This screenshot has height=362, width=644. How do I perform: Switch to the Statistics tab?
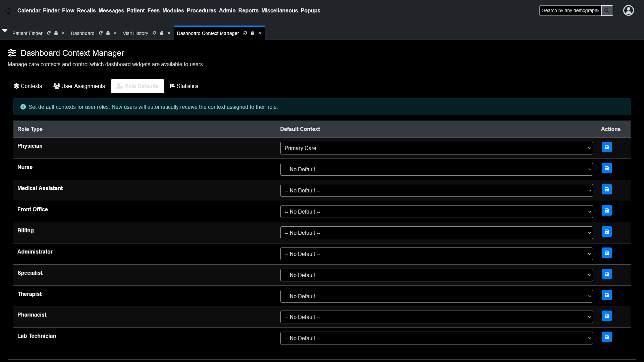[184, 86]
